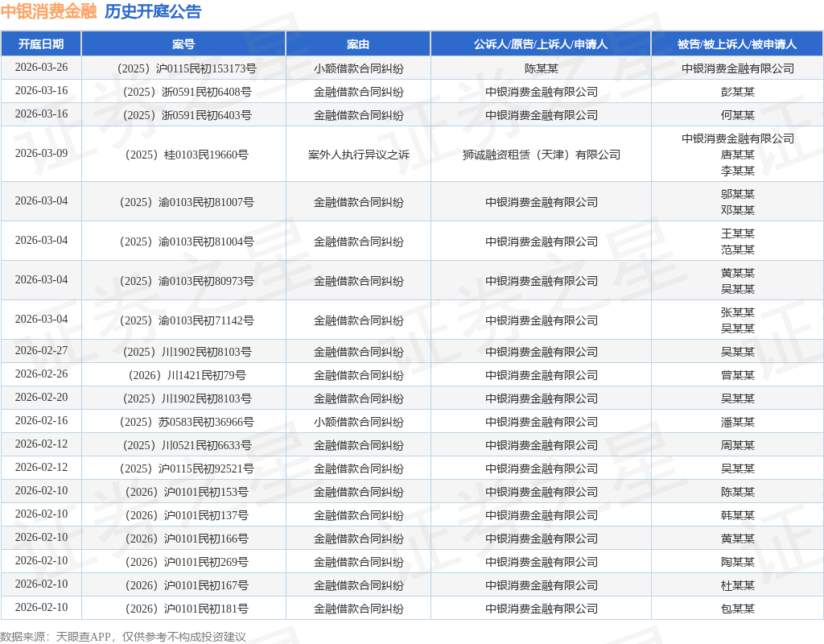
Task: Select the 案由 column header
Action: click(358, 44)
